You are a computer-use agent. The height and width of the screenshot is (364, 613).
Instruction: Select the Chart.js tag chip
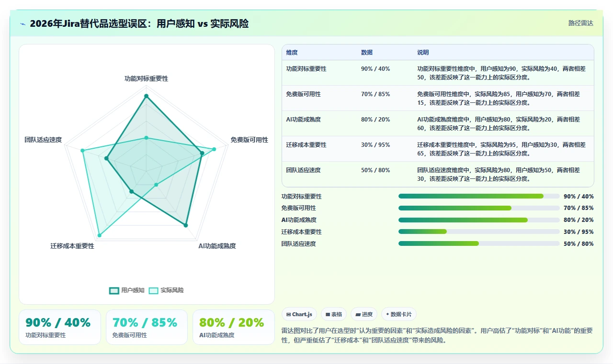299,314
